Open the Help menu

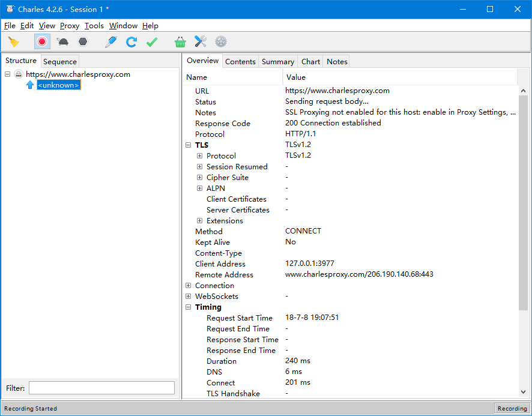(x=150, y=26)
